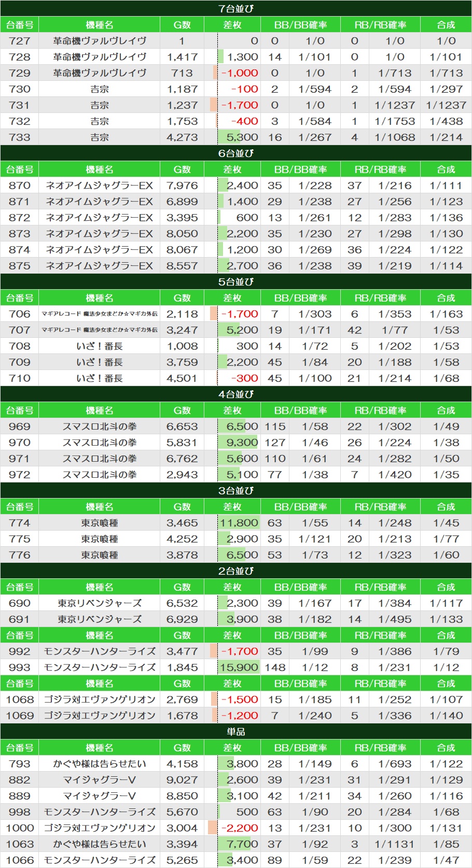Click the 5,300 差枚 value for 733
Image resolution: width=472 pixels, height=868 pixels.
coord(242,137)
